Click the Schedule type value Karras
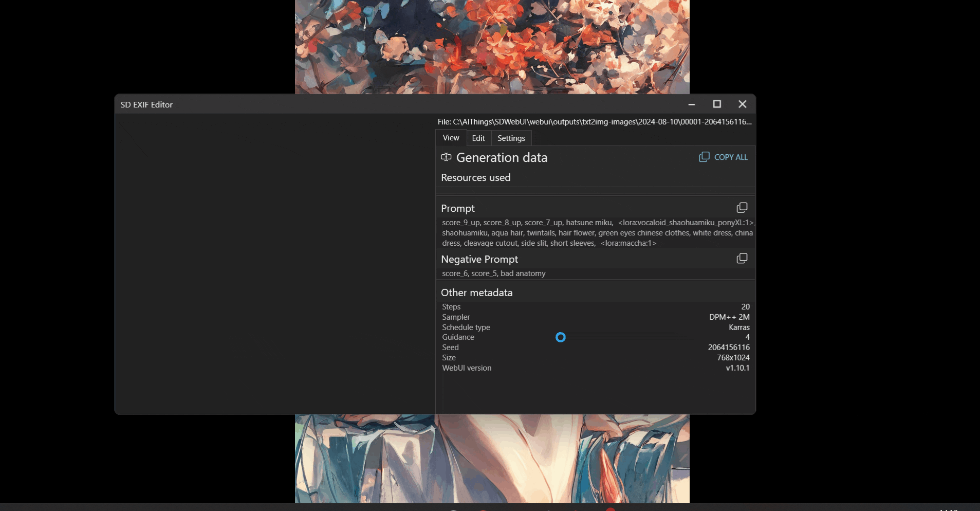 pos(739,327)
